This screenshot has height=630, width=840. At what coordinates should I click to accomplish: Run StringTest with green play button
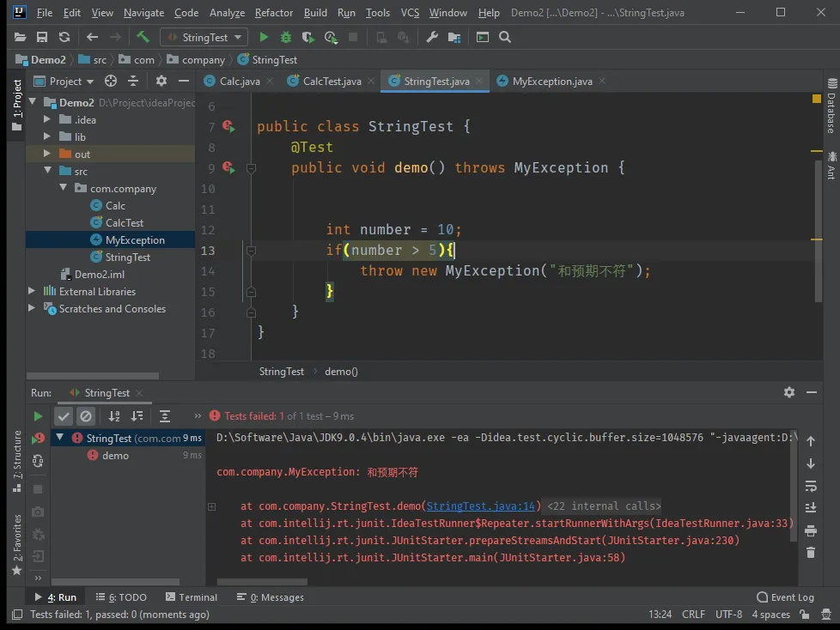(264, 37)
